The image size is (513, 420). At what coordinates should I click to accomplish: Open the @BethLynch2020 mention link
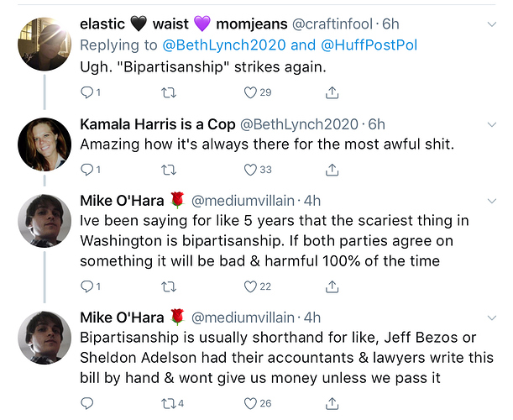224,45
